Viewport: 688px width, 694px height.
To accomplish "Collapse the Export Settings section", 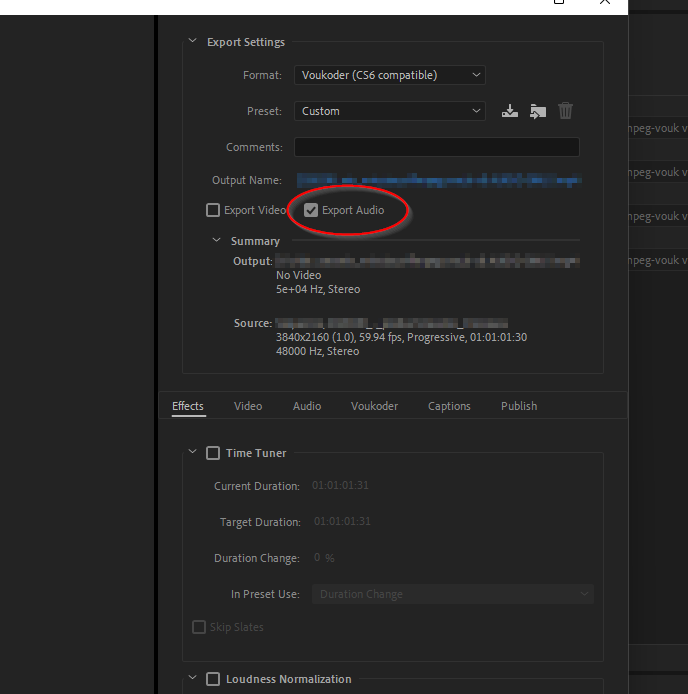I will [x=192, y=42].
